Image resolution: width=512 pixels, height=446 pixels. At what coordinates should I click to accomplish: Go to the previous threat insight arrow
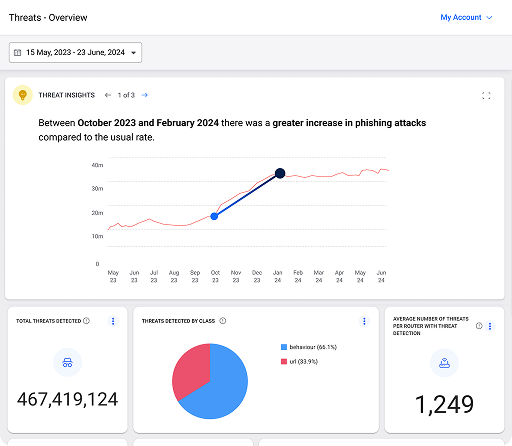[108, 95]
